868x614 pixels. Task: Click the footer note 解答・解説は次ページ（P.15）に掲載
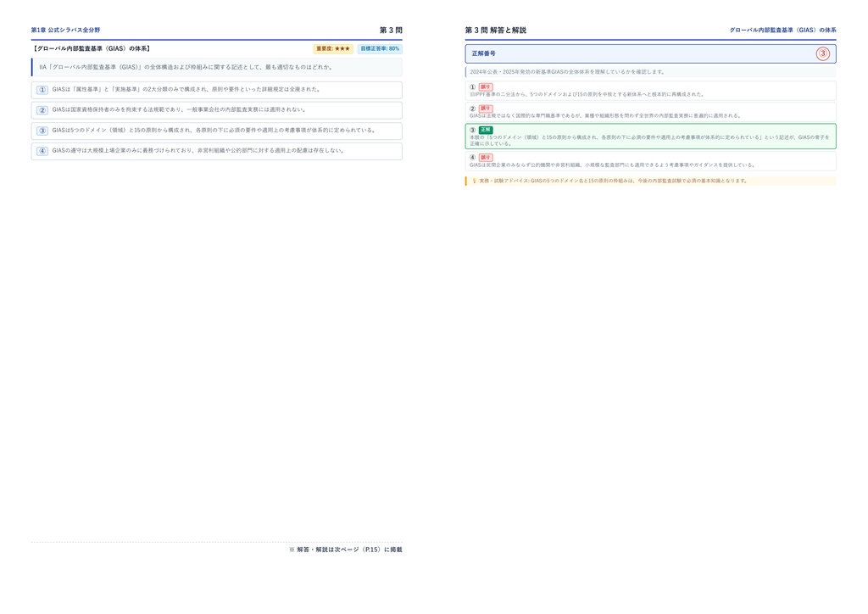[x=346, y=550]
